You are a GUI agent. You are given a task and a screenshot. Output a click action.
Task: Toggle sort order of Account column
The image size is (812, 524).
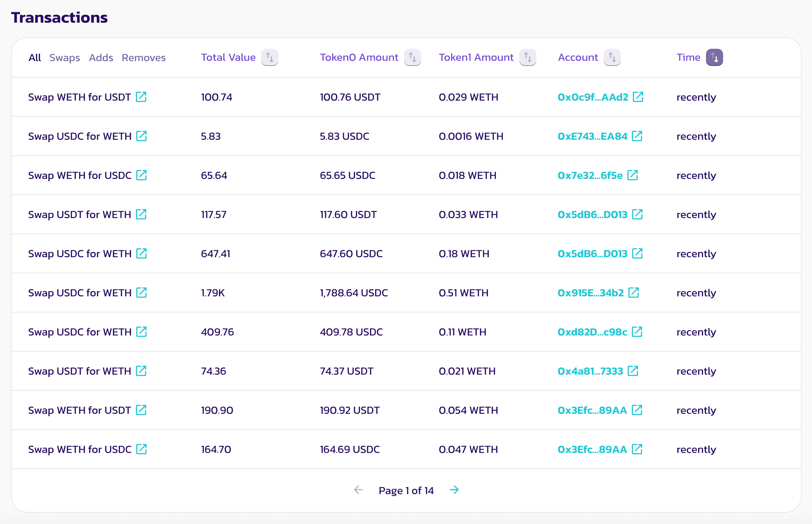point(612,57)
